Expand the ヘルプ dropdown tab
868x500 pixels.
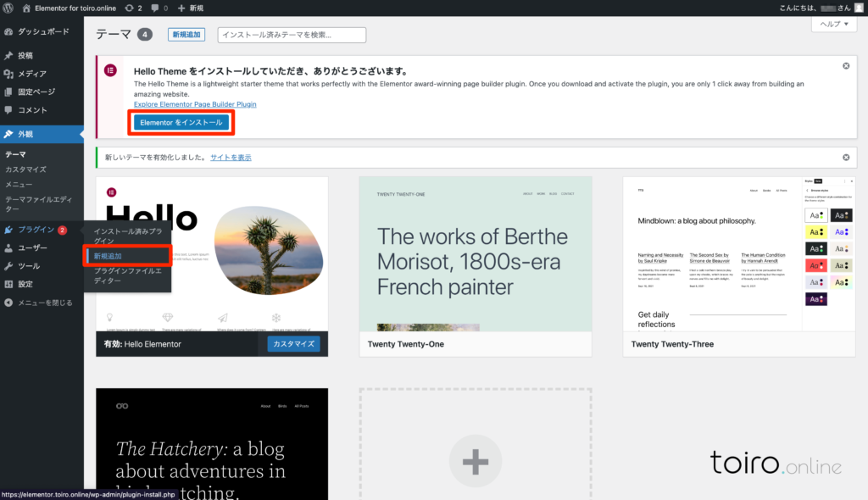pyautogui.click(x=834, y=25)
